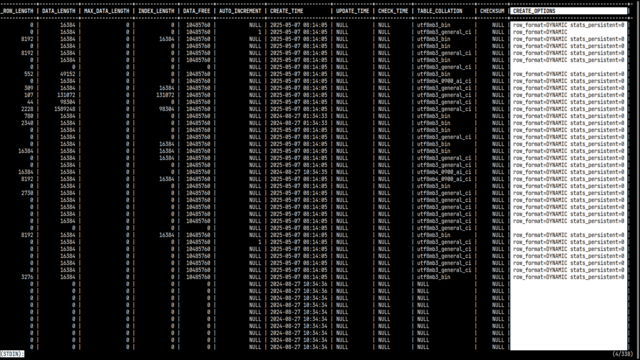640x360 pixels.
Task: Click the CREATE_TIME column header
Action: tap(287, 11)
